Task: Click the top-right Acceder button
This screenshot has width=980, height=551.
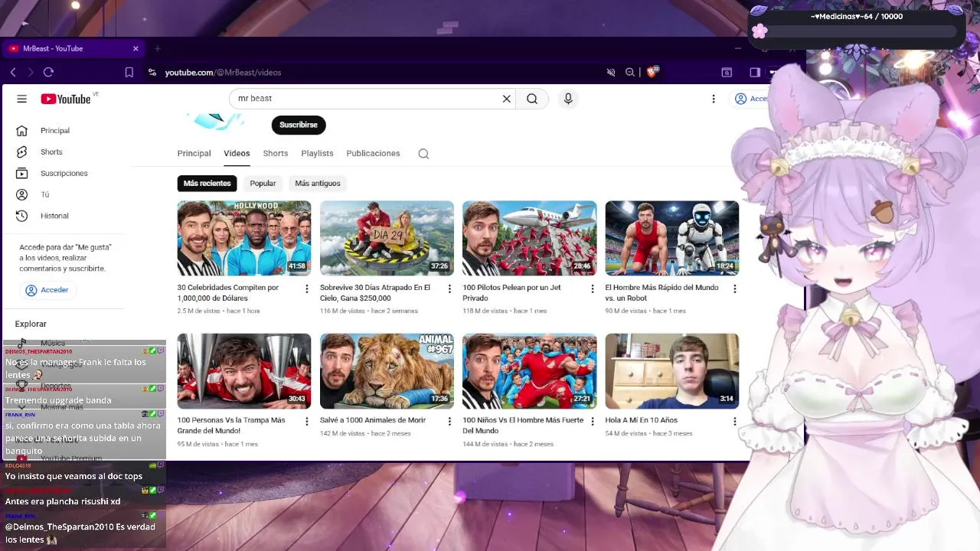Action: click(750, 99)
